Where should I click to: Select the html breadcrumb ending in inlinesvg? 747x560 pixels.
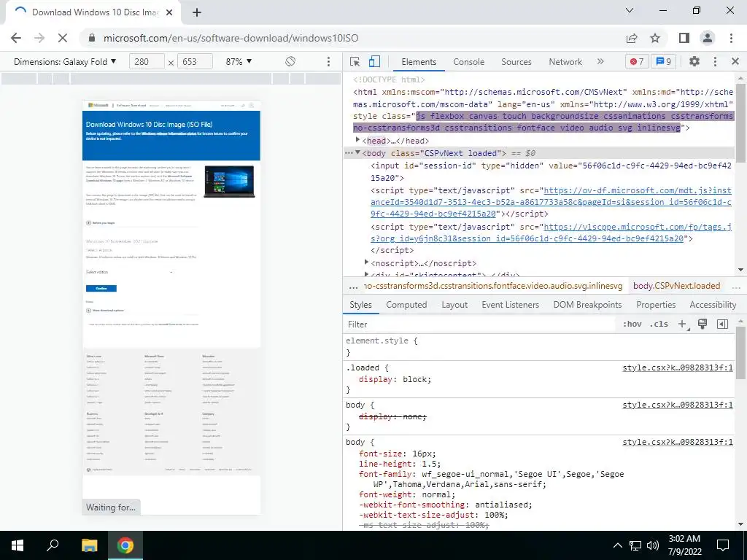tap(493, 286)
